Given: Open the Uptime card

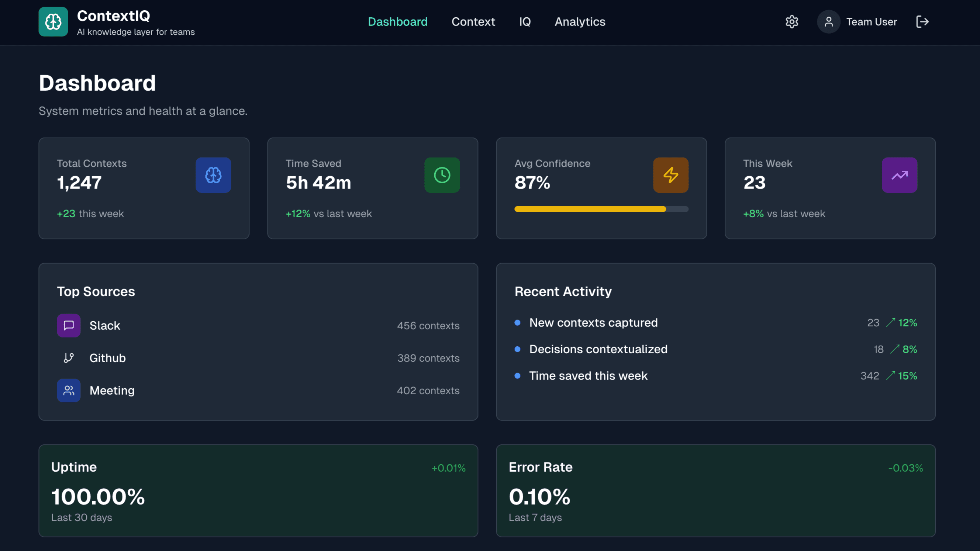Looking at the screenshot, I should coord(259,491).
